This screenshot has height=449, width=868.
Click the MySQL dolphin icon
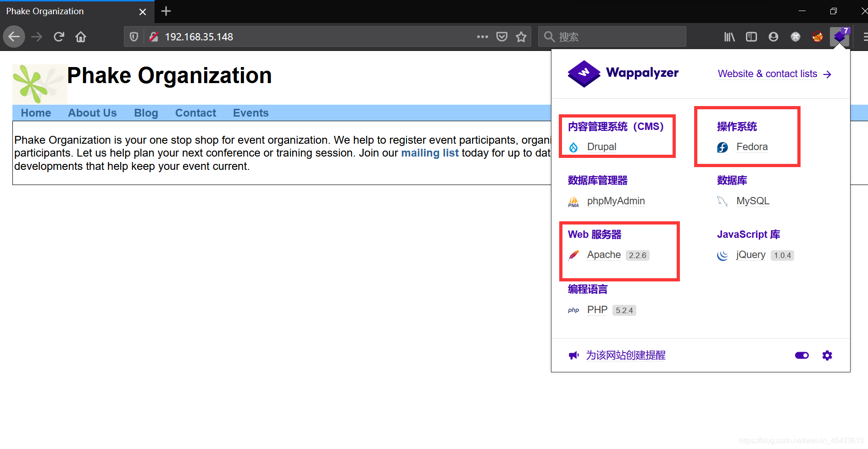coord(723,202)
